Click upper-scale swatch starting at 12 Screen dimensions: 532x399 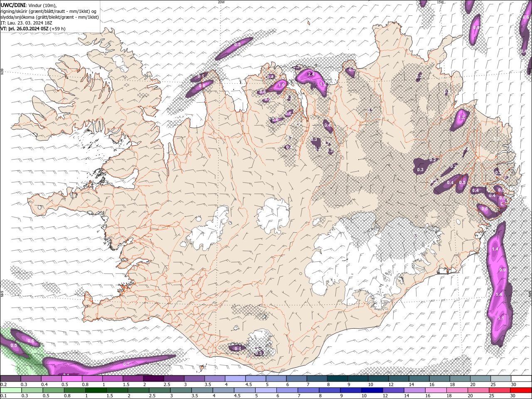click(398, 379)
